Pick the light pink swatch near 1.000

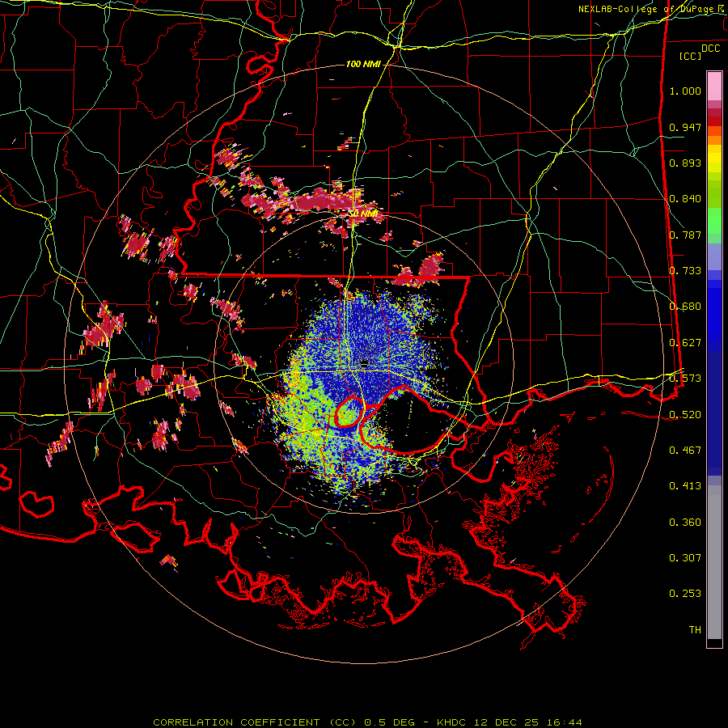pos(714,86)
